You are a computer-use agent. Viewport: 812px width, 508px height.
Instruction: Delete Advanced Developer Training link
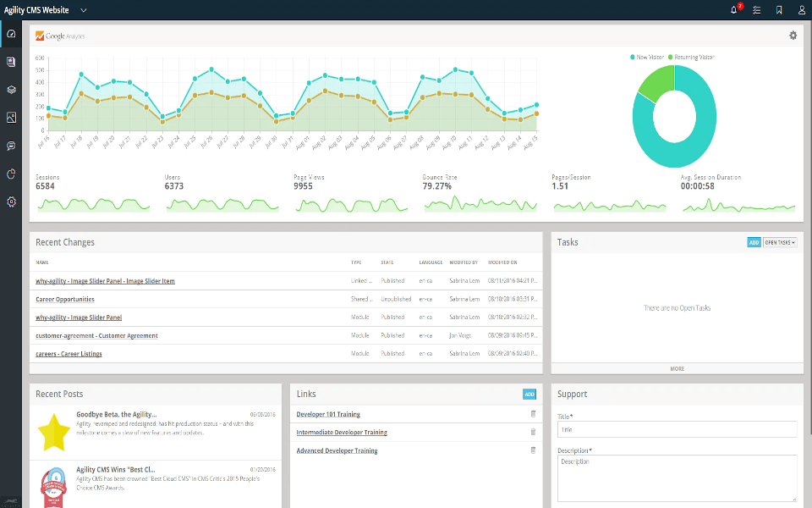533,450
